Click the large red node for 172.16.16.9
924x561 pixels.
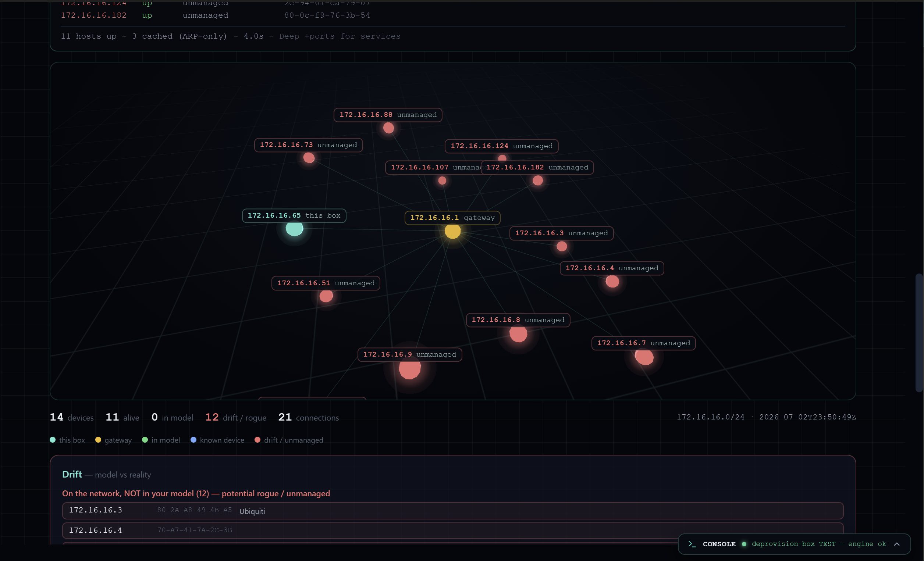[x=409, y=368]
